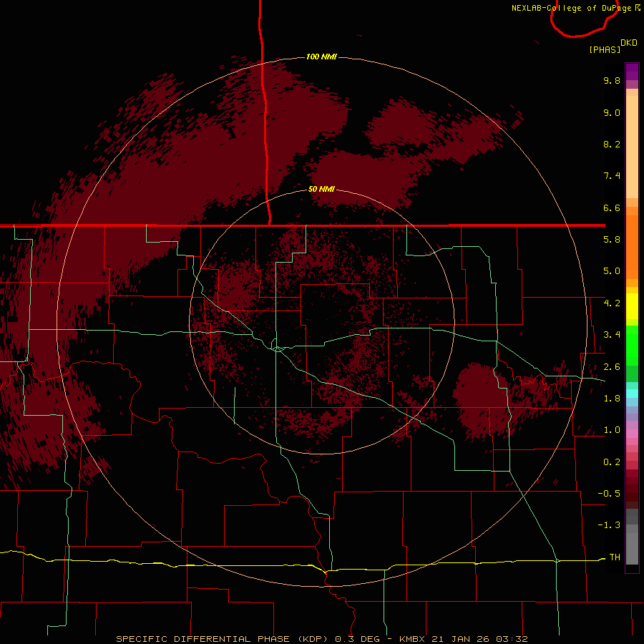Click the 9.8 colorbar value label

[x=612, y=80]
